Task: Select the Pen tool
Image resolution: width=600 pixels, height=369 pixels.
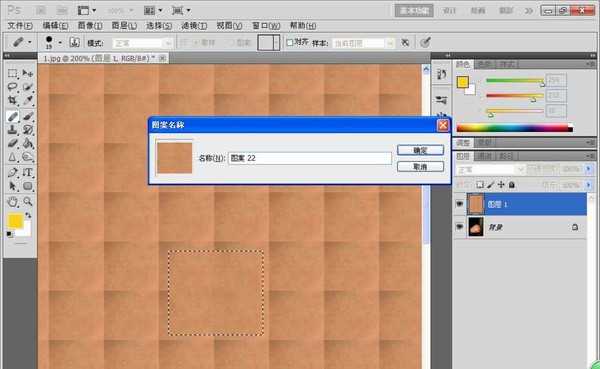Action: [12, 172]
